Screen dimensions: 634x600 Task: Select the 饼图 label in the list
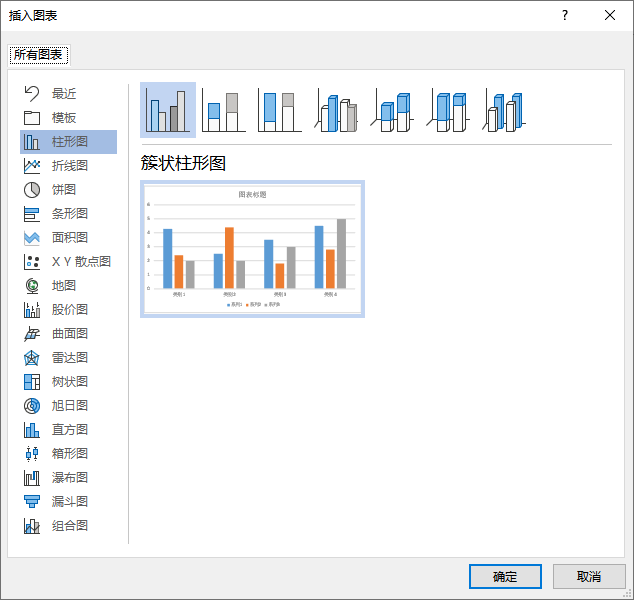click(64, 190)
